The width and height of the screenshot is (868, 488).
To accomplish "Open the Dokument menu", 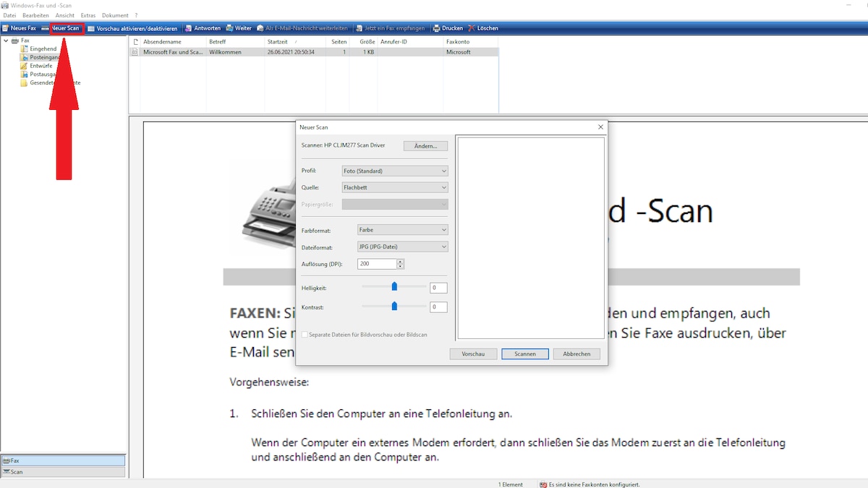I will pos(115,14).
